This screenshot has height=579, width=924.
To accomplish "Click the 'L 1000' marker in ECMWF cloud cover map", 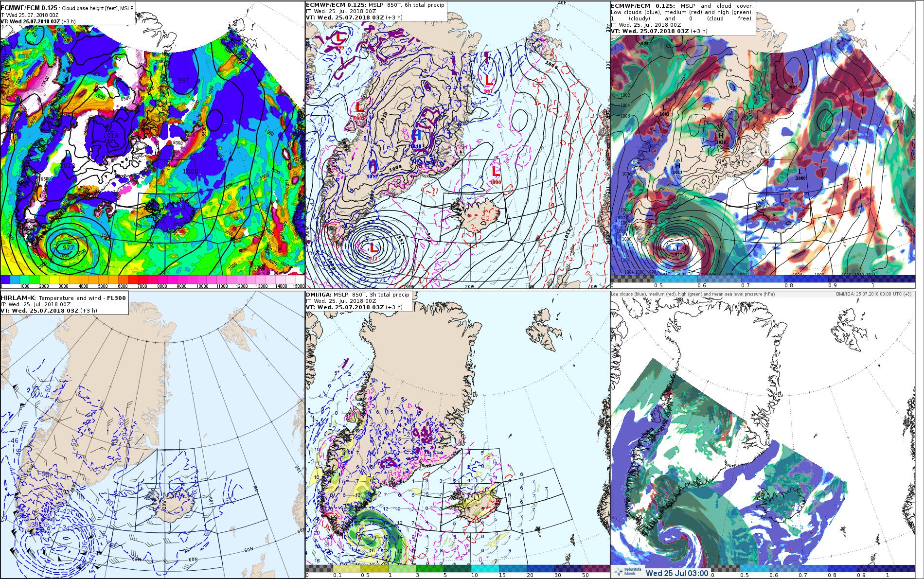I will tap(800, 175).
